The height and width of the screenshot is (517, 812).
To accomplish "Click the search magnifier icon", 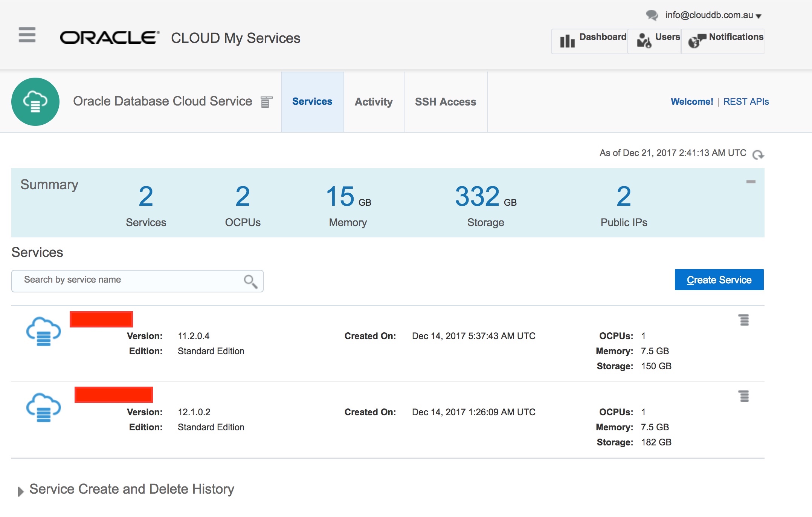I will [250, 281].
